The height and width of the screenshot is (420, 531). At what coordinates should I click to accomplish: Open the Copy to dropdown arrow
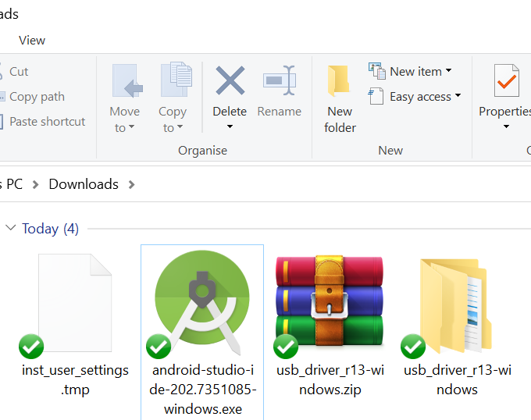[180, 126]
